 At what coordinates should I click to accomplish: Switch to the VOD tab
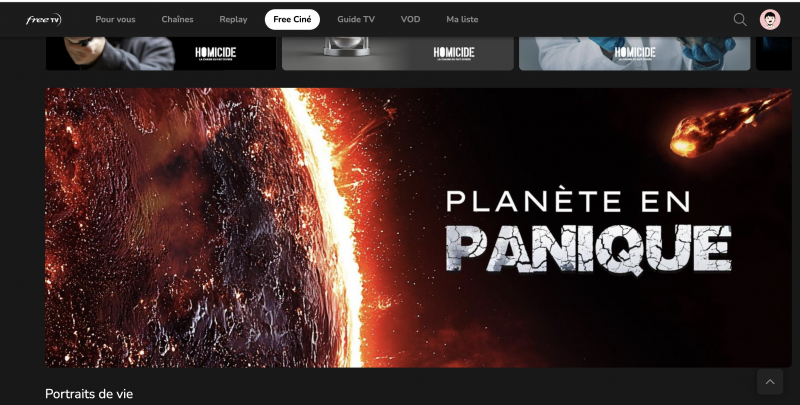click(410, 19)
